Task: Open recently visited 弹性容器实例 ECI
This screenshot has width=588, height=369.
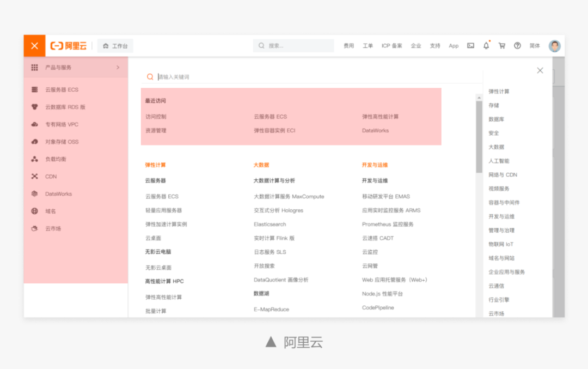Action: (x=274, y=131)
